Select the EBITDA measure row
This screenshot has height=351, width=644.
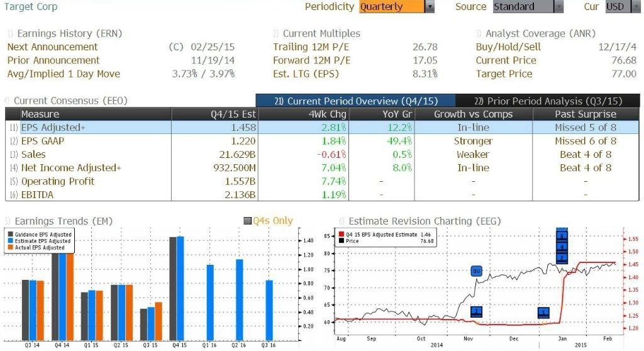(323, 195)
